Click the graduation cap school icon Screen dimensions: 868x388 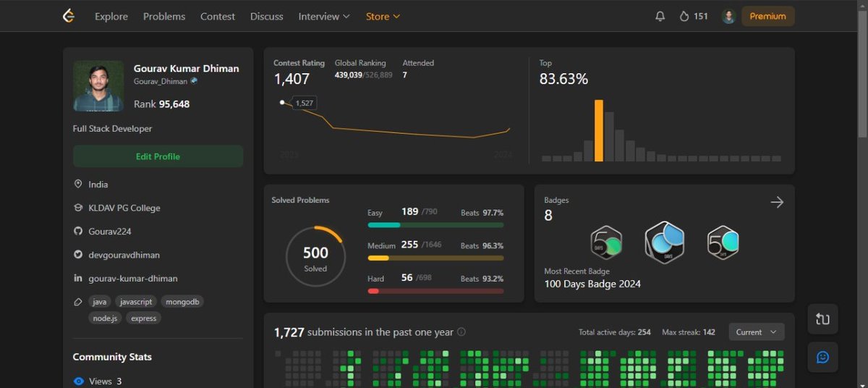[78, 208]
